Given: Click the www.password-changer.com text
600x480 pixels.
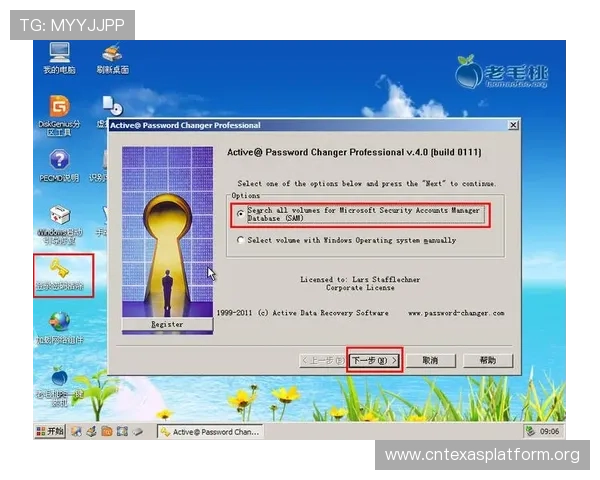Looking at the screenshot, I should pyautogui.click(x=456, y=313).
